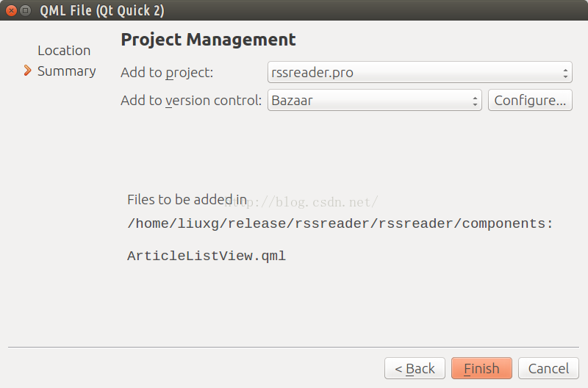Viewport: 588px width, 388px height.
Task: Click the "Add to version control:" label
Action: pyautogui.click(x=191, y=101)
